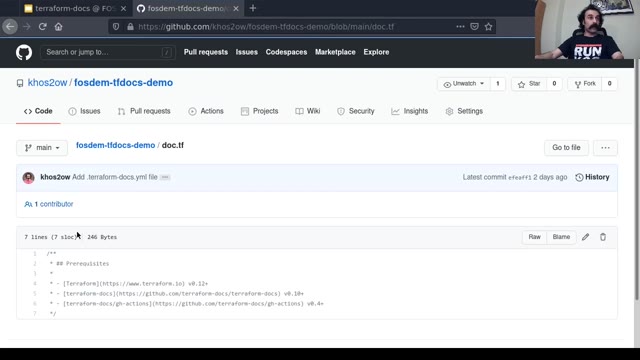Screen dimensions: 640x360
Task: Select the Insights tab
Action: tap(409, 111)
